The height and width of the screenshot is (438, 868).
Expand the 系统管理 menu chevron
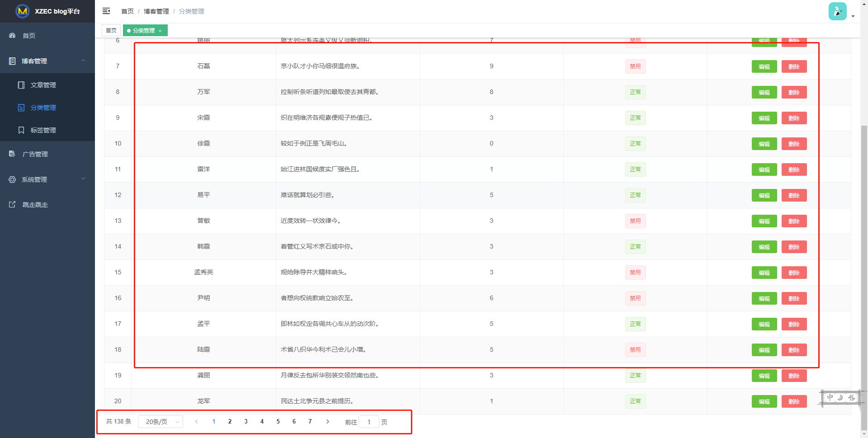(x=83, y=179)
